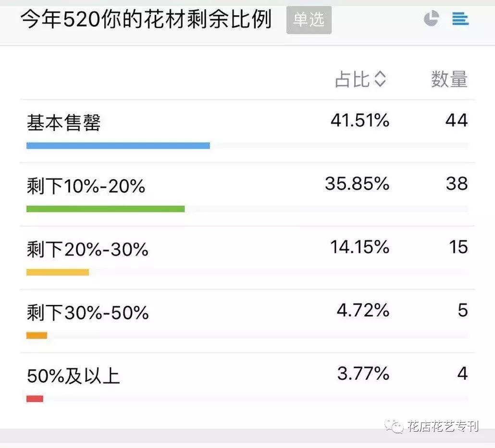Select the 剩下30%-50% option label

pyautogui.click(x=88, y=313)
